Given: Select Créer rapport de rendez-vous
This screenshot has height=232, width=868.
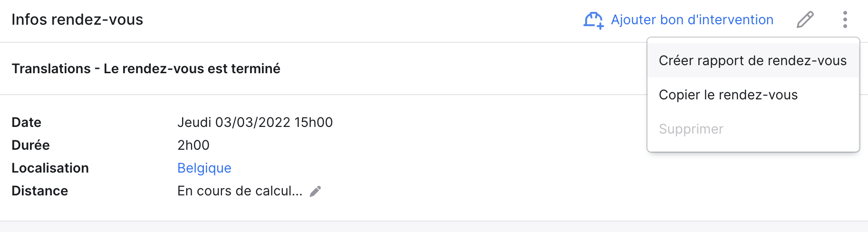Looking at the screenshot, I should coord(753,60).
